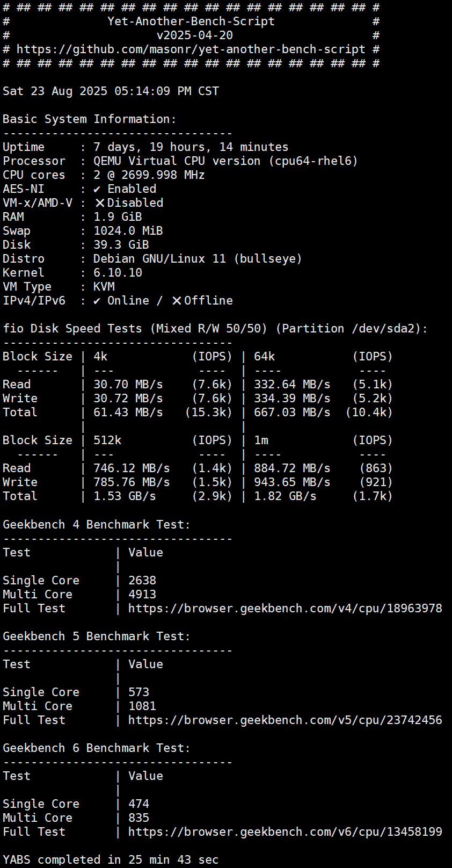Open the Geekbench 5 full test link
This screenshot has height=868, width=452.
click(x=285, y=720)
